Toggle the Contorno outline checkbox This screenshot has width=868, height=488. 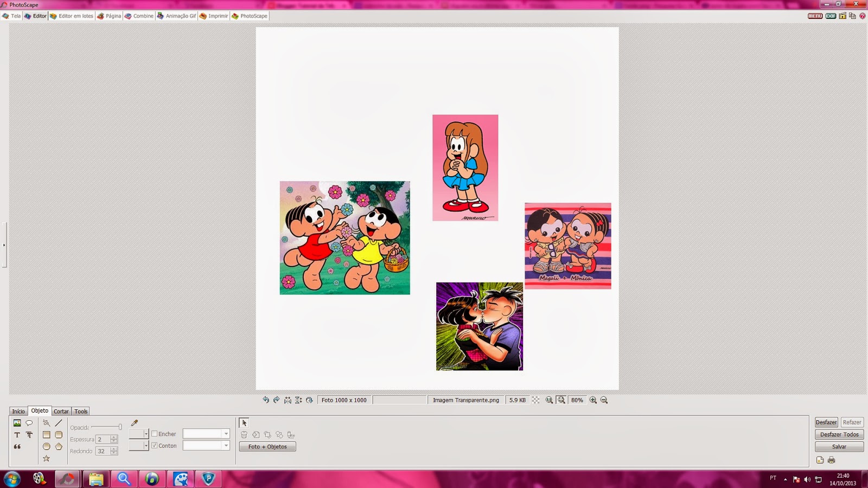[x=155, y=446]
